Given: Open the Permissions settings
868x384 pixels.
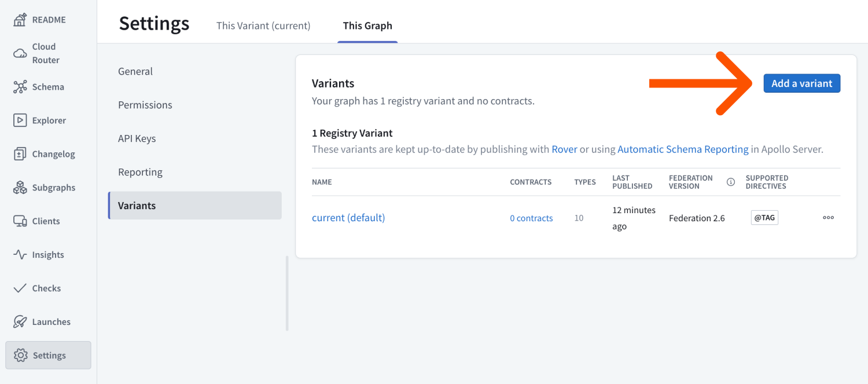Looking at the screenshot, I should click(145, 105).
